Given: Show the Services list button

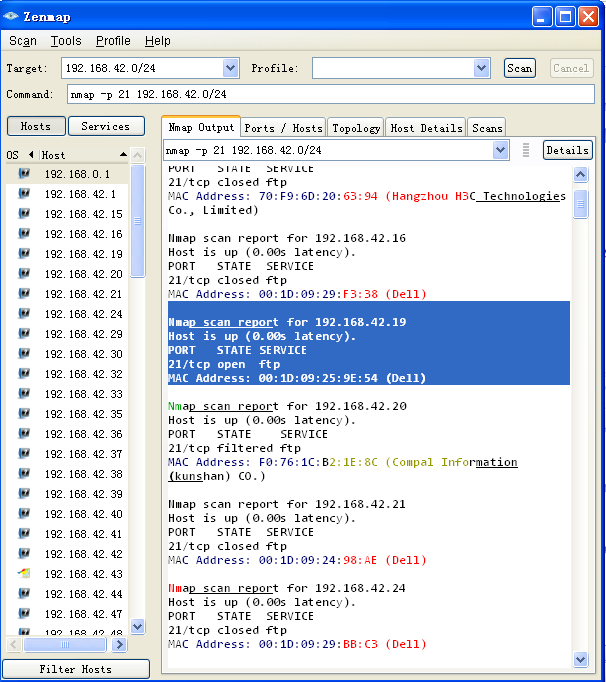Looking at the screenshot, I should 106,126.
